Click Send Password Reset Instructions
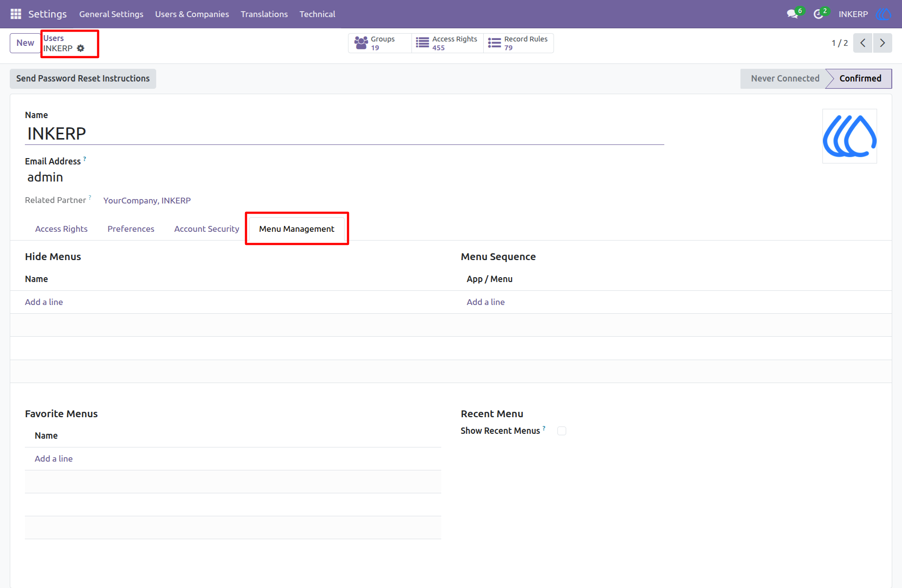The image size is (902, 588). point(83,79)
